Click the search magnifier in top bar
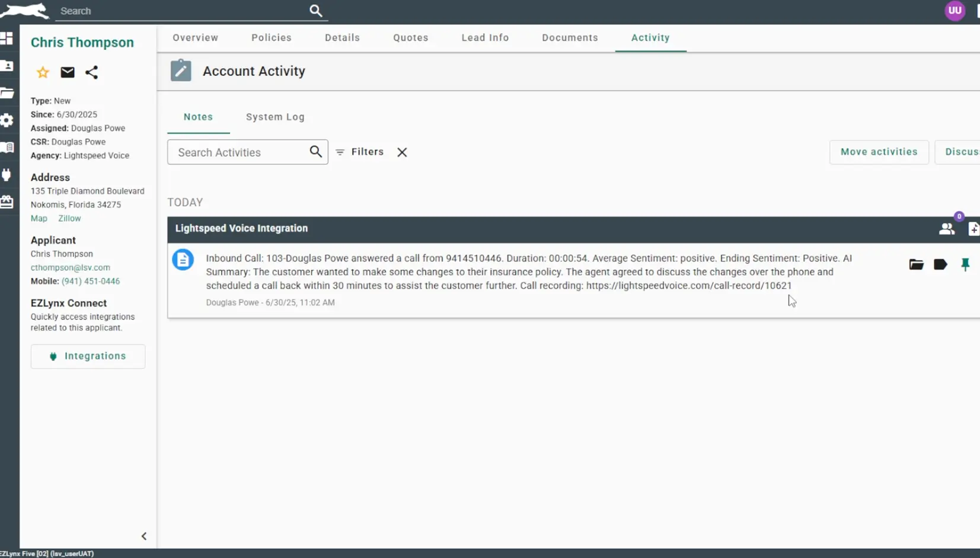The height and width of the screenshot is (558, 980). (x=316, y=11)
